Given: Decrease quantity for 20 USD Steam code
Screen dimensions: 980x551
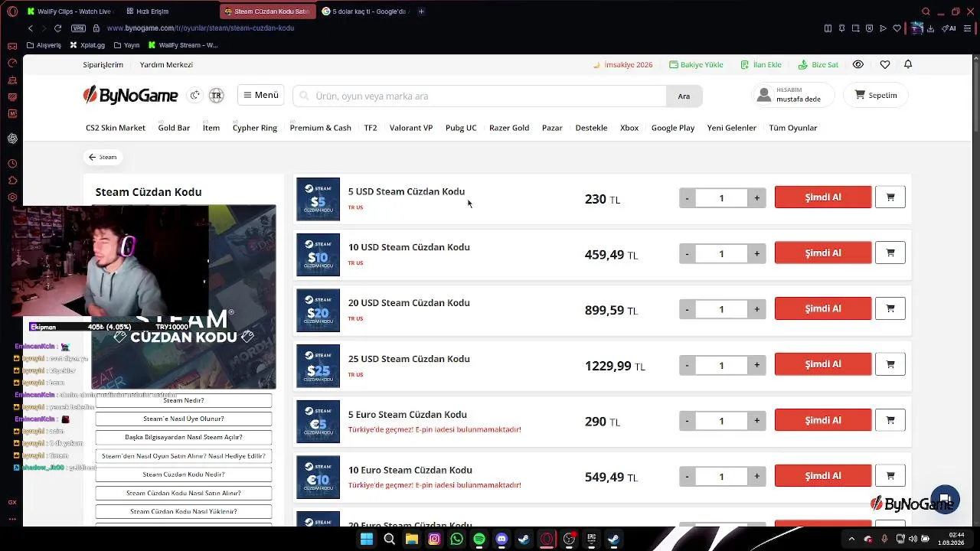Looking at the screenshot, I should 688,309.
